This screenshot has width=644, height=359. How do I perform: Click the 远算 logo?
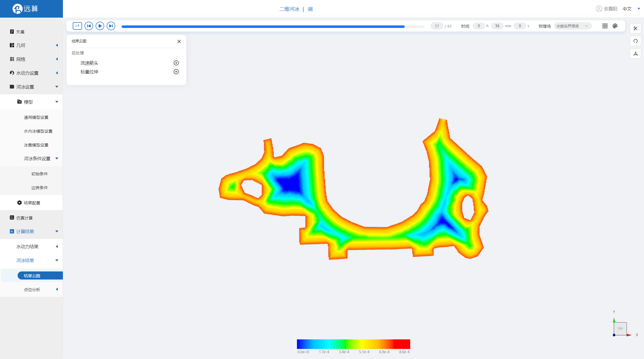25,9
